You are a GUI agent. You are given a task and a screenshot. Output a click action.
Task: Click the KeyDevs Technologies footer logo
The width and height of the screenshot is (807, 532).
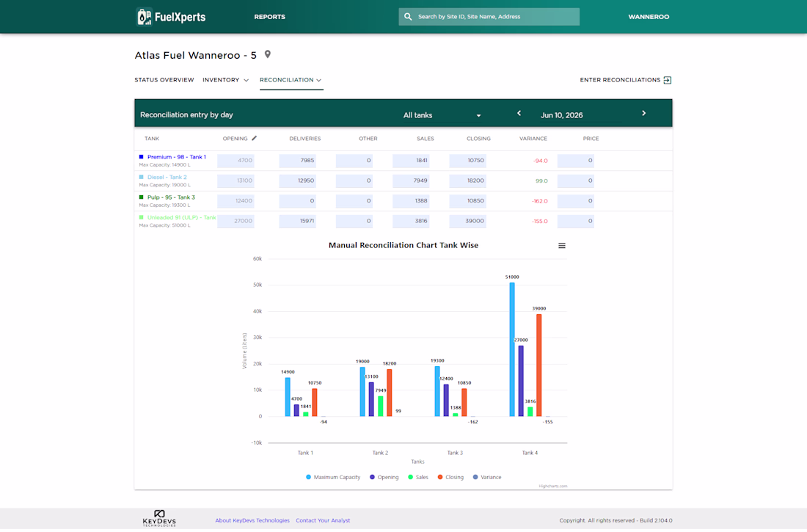[159, 518]
